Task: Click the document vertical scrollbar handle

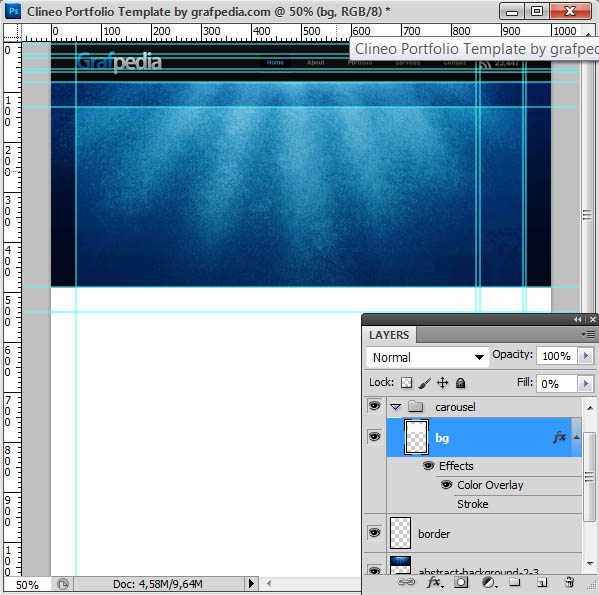Action: 587,215
